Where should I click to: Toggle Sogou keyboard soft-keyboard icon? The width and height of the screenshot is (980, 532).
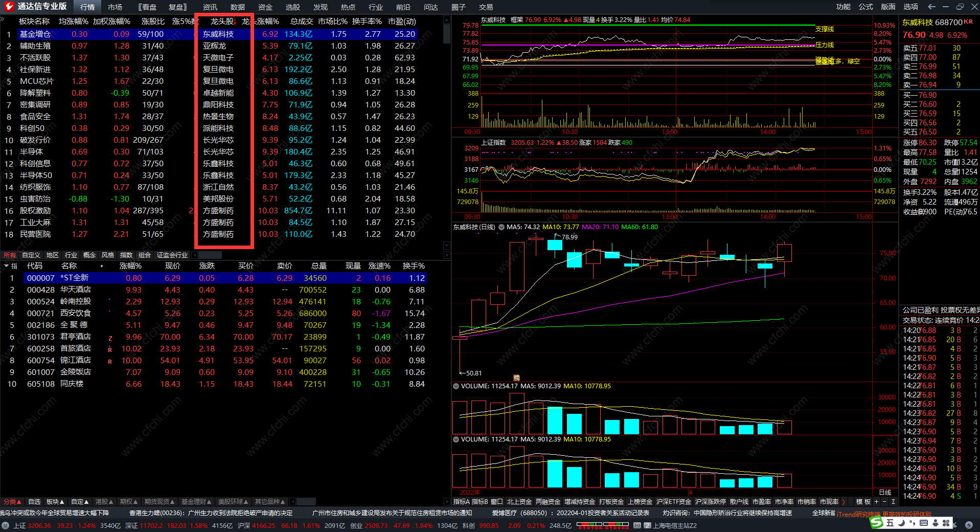pyautogui.click(x=924, y=523)
